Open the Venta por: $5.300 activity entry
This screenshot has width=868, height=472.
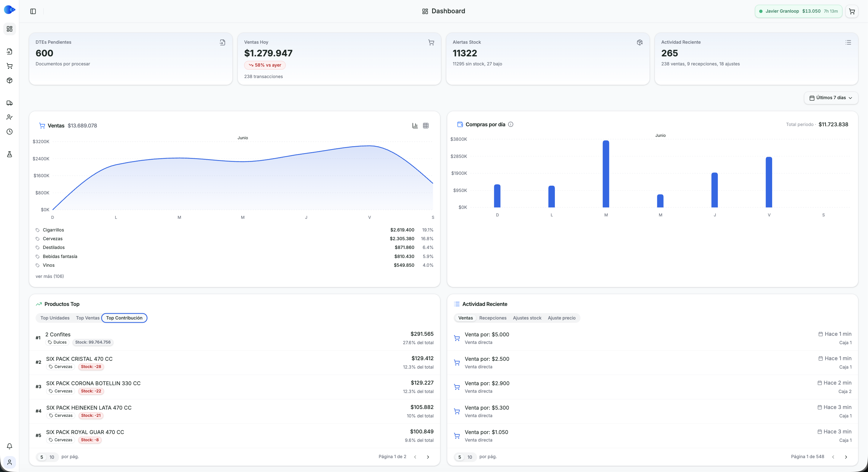click(653, 411)
